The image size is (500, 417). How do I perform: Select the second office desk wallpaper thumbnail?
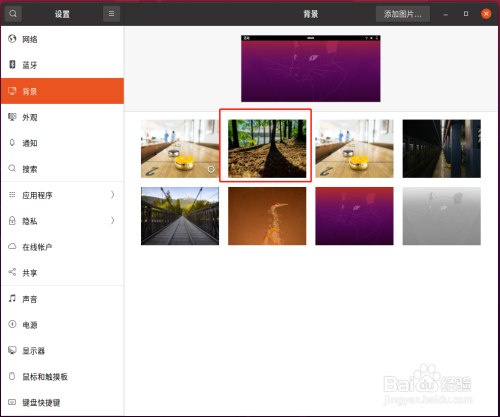pyautogui.click(x=354, y=148)
